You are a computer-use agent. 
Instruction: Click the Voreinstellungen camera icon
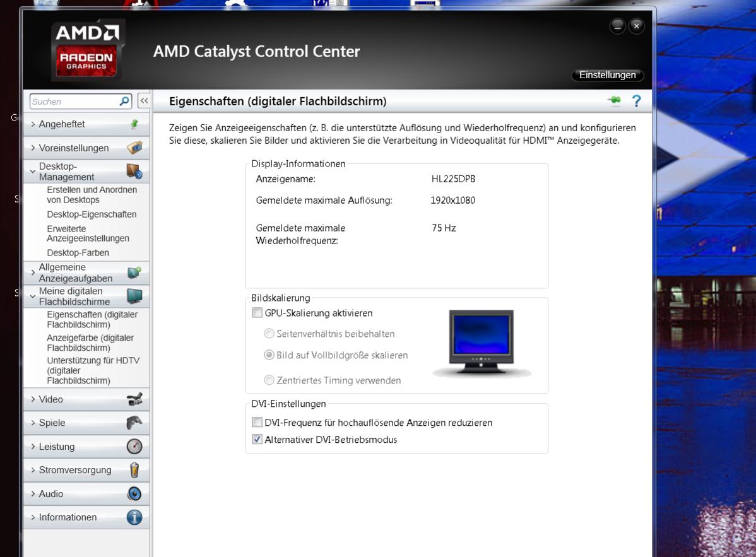134,148
